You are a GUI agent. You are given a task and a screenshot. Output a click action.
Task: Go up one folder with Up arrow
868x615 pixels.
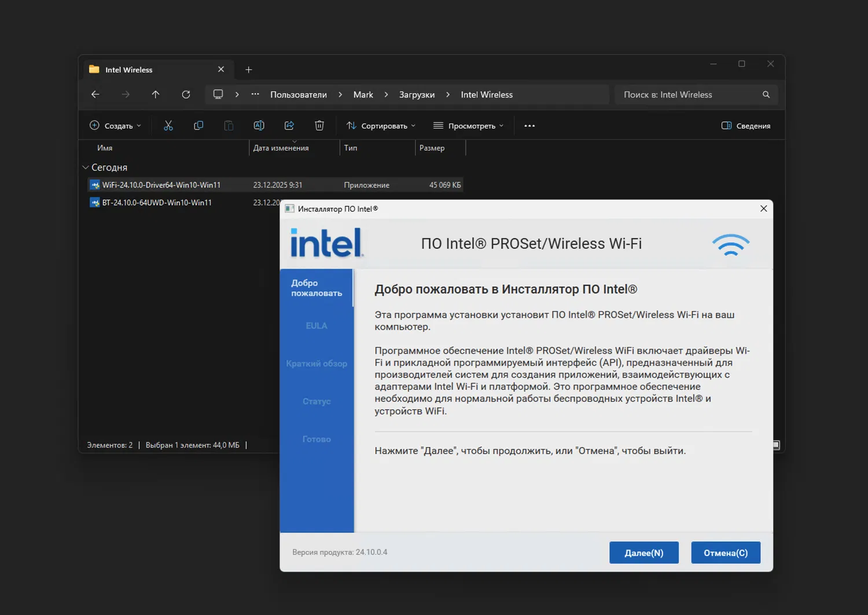[156, 94]
